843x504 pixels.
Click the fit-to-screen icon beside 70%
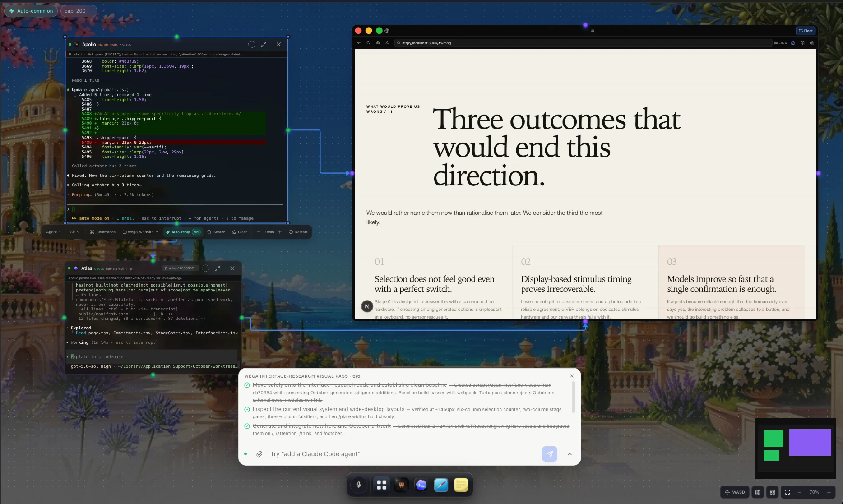click(787, 492)
